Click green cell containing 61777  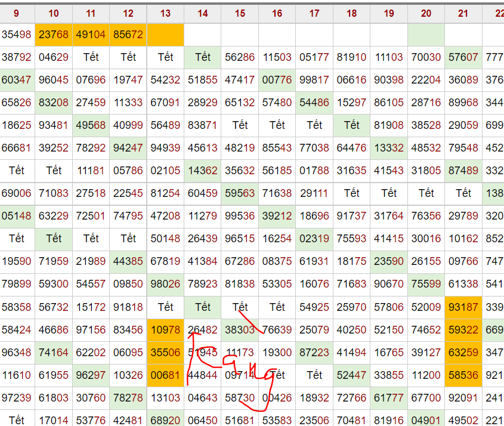pyautogui.click(x=389, y=397)
